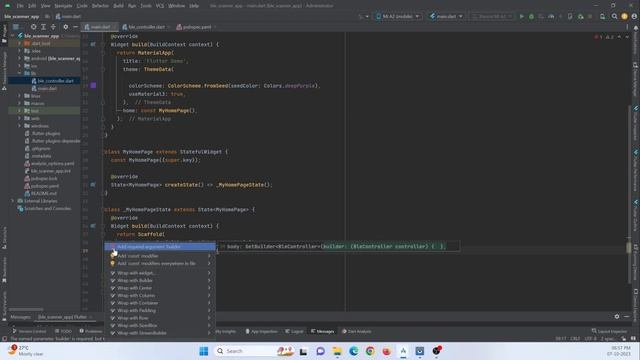
Task: Click Collapse All in Project panel toolbar
Action: tap(53, 27)
